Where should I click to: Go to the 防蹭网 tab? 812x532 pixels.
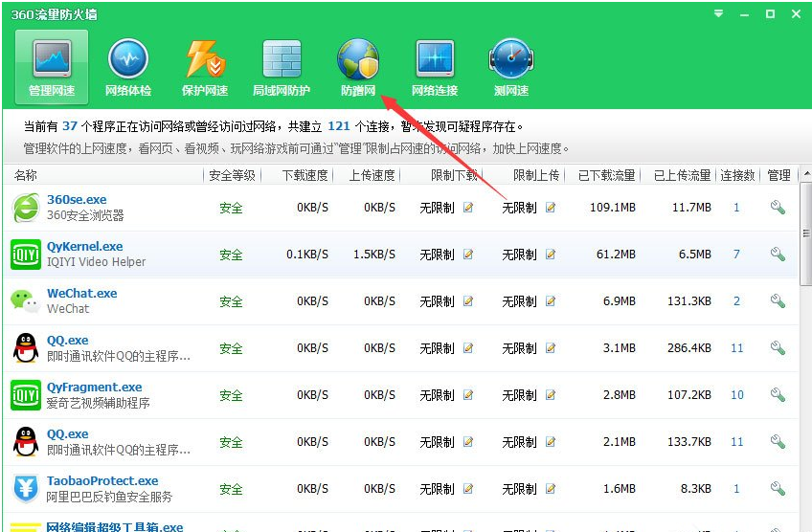[x=358, y=67]
